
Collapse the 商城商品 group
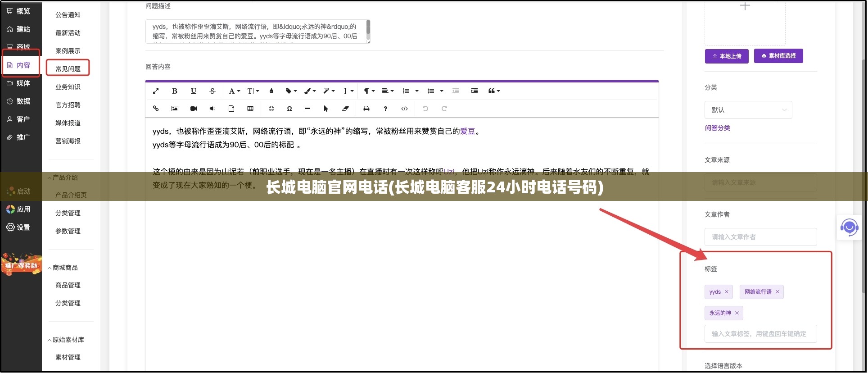coord(63,268)
